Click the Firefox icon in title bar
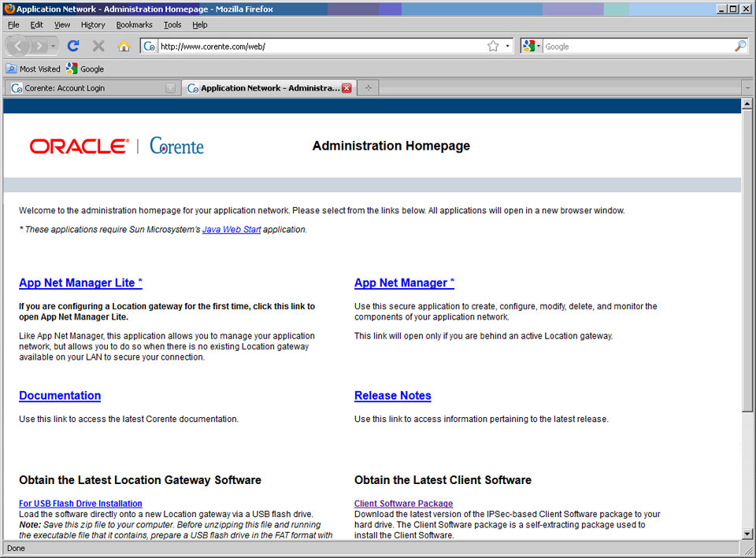 pyautogui.click(x=9, y=9)
